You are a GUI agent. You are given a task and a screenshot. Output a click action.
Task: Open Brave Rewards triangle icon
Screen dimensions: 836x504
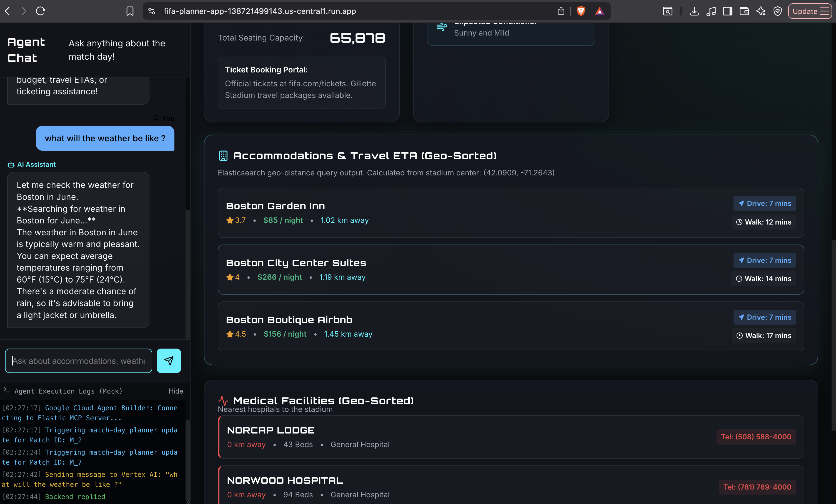(600, 11)
